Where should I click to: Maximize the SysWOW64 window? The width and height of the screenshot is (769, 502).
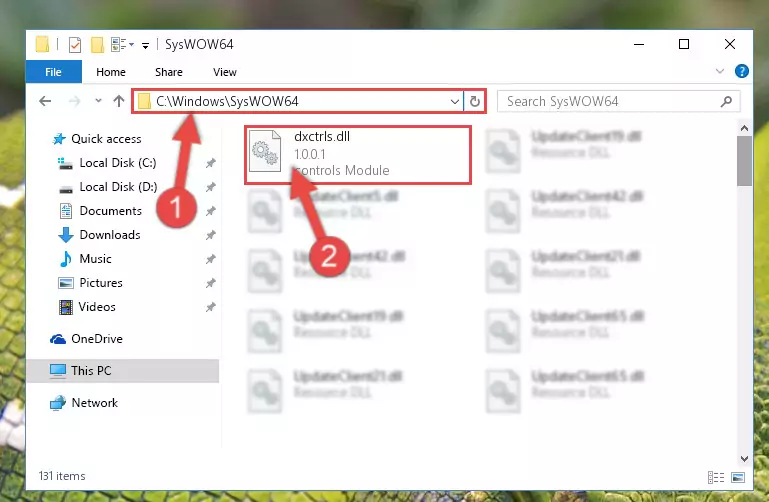tap(684, 45)
